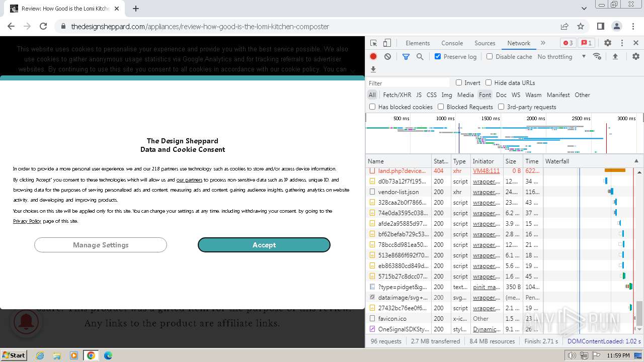Open Microsoft Edge from taskbar
This screenshot has height=362, width=644.
click(108, 355)
